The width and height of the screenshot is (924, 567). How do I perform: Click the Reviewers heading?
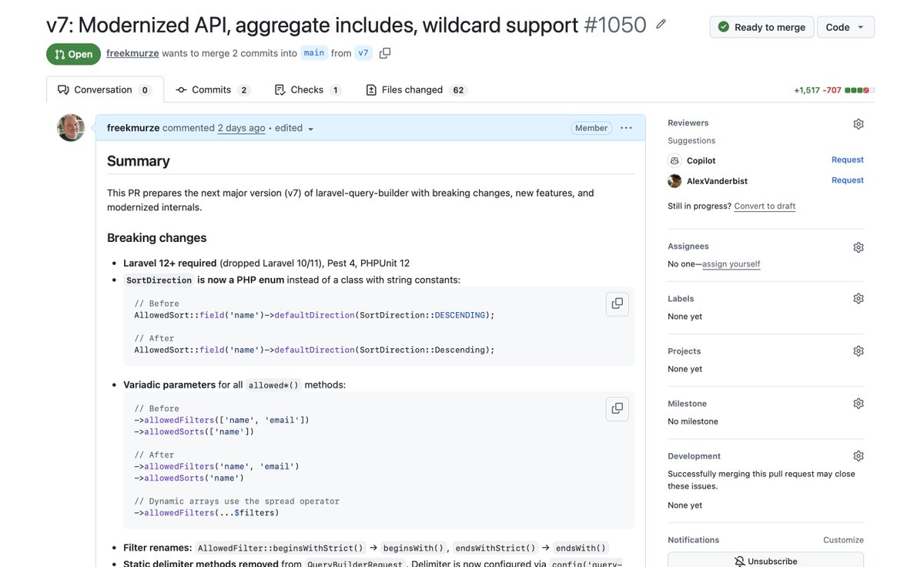[688, 123]
